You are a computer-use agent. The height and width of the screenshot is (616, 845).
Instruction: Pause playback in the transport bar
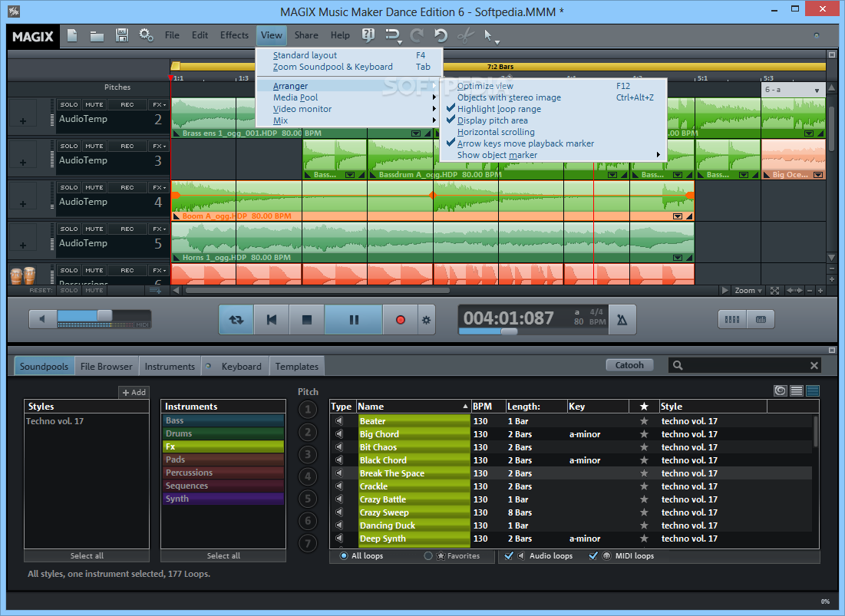[354, 320]
